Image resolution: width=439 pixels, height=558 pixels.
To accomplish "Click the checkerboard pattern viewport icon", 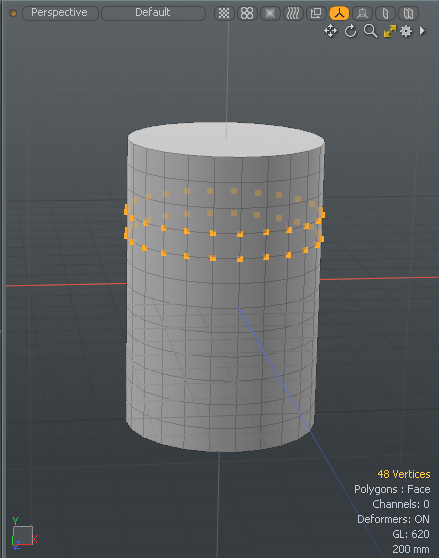I will pyautogui.click(x=224, y=13).
